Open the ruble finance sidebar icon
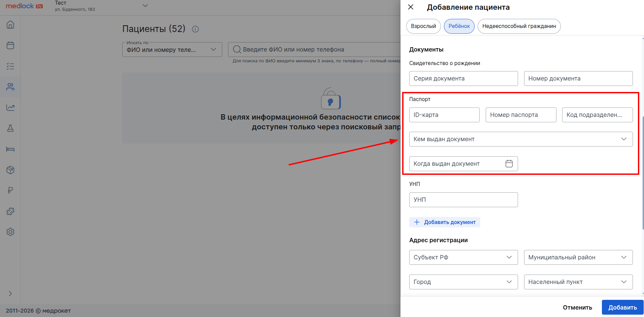644x317 pixels. click(x=10, y=191)
